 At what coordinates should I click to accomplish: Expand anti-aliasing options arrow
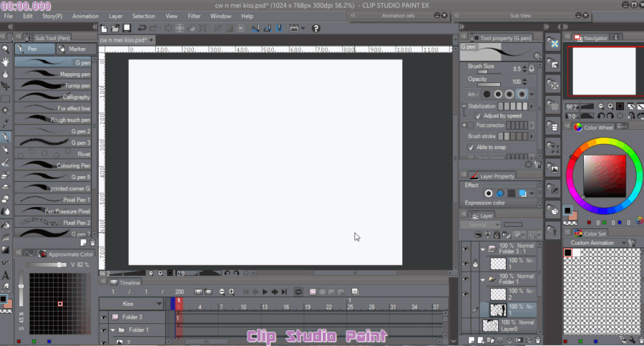532,95
